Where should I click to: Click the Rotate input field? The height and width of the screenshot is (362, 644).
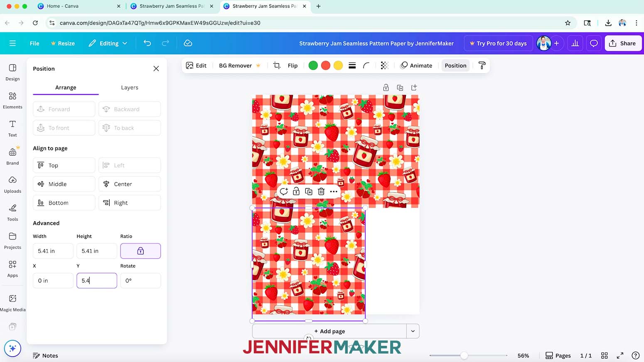140,281
